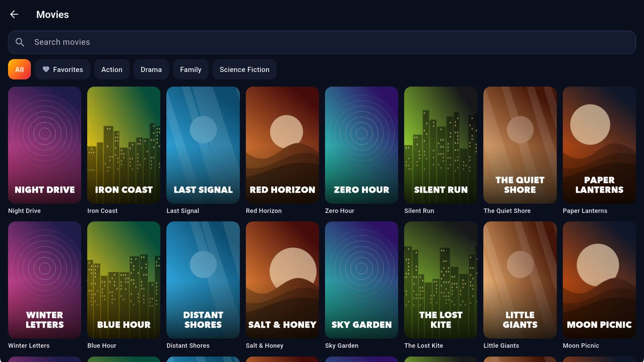Select the All filter chip

pos(19,70)
